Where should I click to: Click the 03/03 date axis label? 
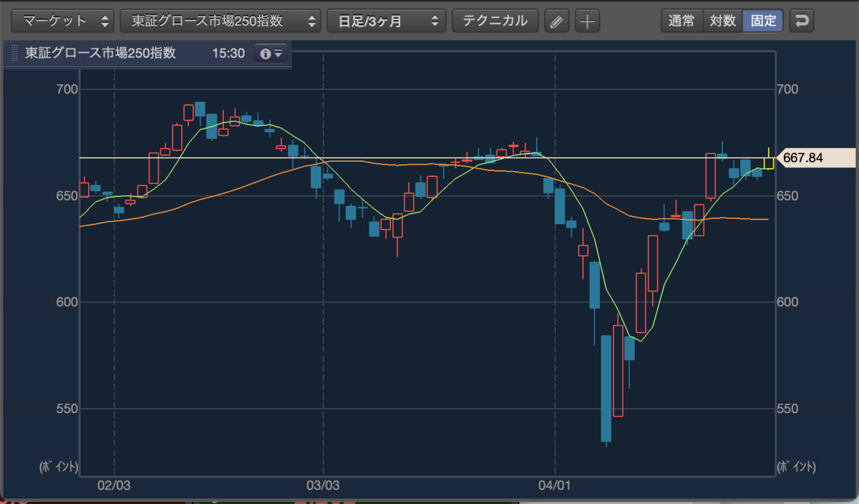pyautogui.click(x=324, y=486)
